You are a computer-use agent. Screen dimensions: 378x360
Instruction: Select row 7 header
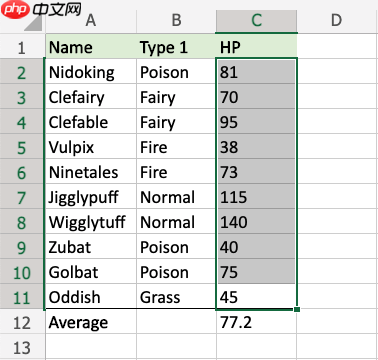pos(22,197)
